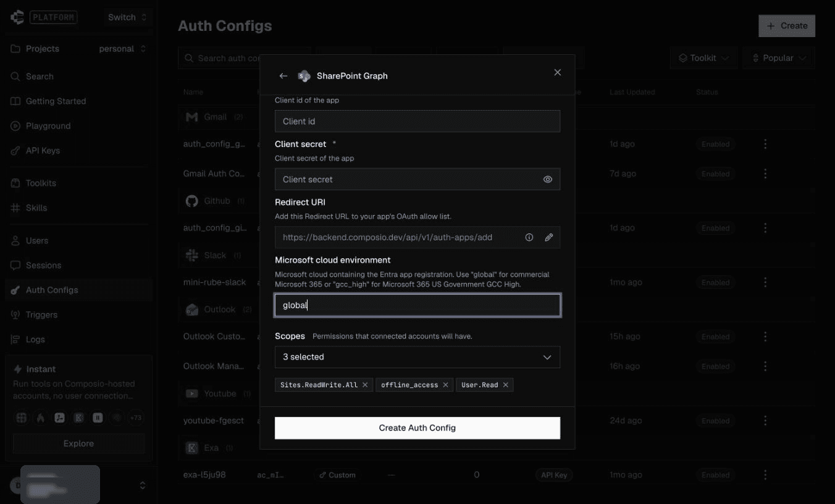The height and width of the screenshot is (504, 835).
Task: Click Enabled status of youtube-fgesct row
Action: click(x=715, y=421)
